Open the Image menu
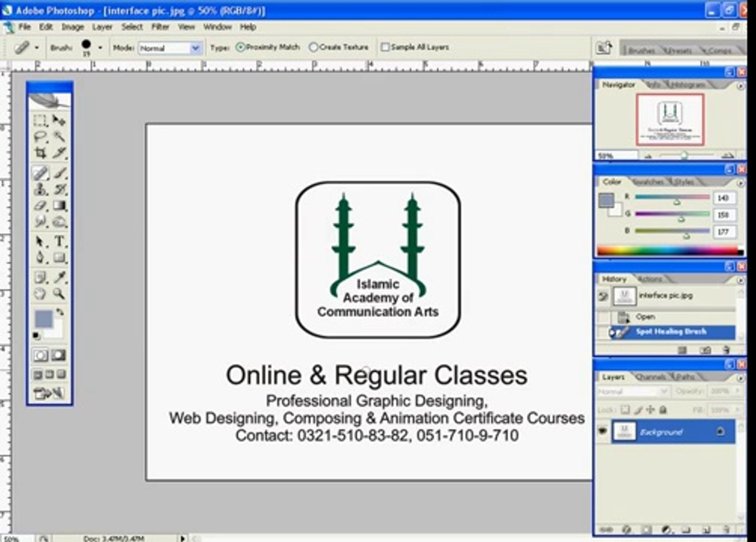Image resolution: width=756 pixels, height=542 pixels. (x=73, y=27)
